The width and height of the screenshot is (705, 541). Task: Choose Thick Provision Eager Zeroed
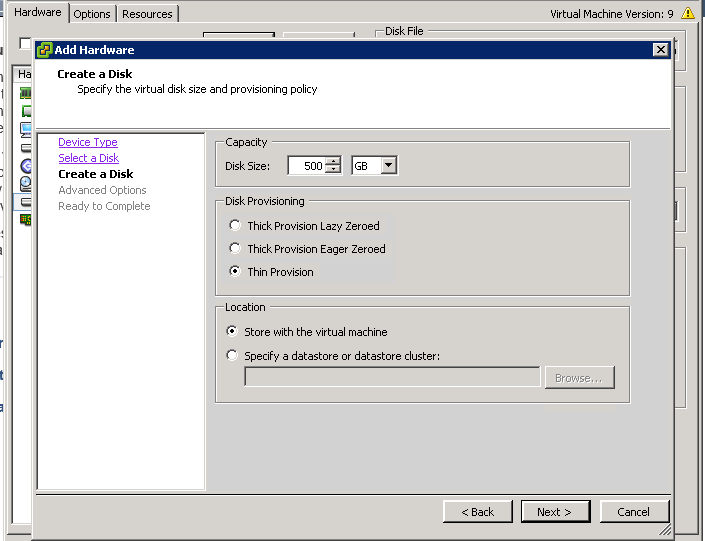pyautogui.click(x=235, y=248)
